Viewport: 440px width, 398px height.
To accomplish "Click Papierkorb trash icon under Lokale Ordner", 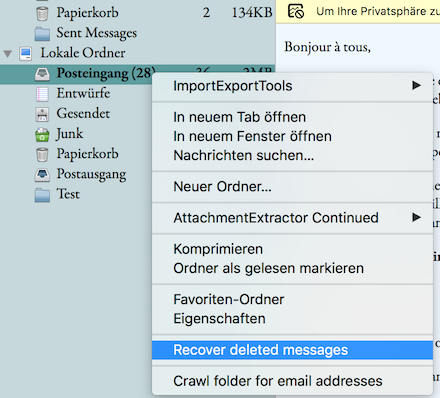I will (42, 155).
